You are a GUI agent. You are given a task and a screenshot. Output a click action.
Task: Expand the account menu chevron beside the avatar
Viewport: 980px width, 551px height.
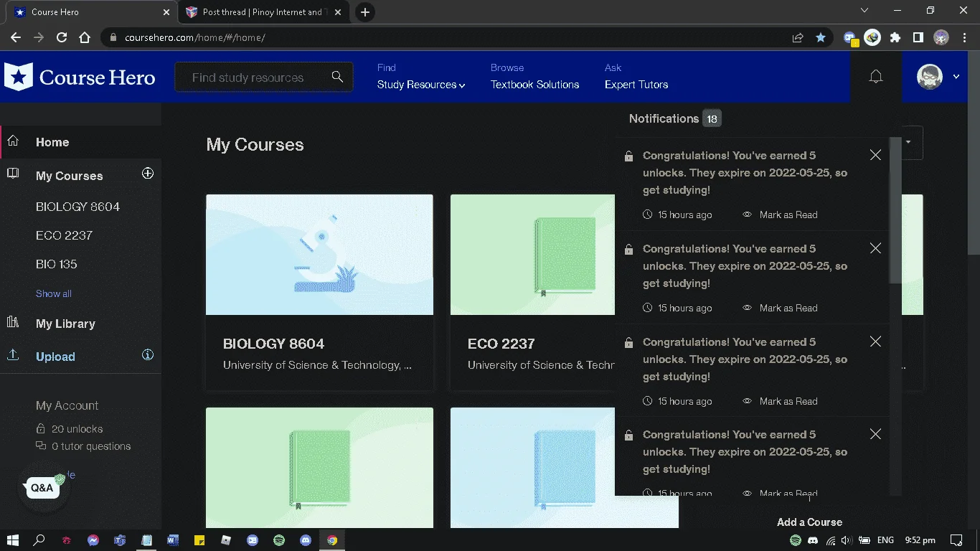(x=956, y=77)
